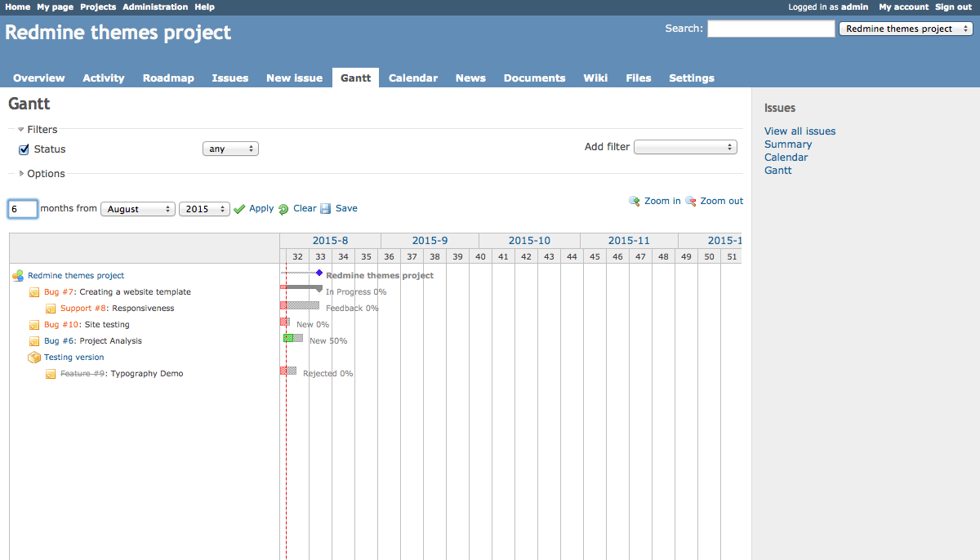Screen dimensions: 980x560
Task: Collapse the Filters section
Action: pyautogui.click(x=38, y=130)
